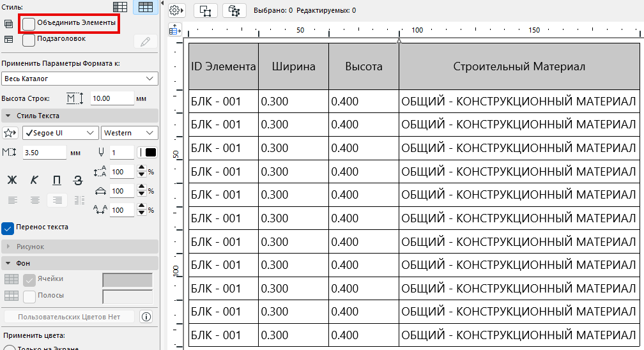The height and width of the screenshot is (350, 644).
Task: Increase character spacing percent with up arrow
Action: (x=142, y=206)
